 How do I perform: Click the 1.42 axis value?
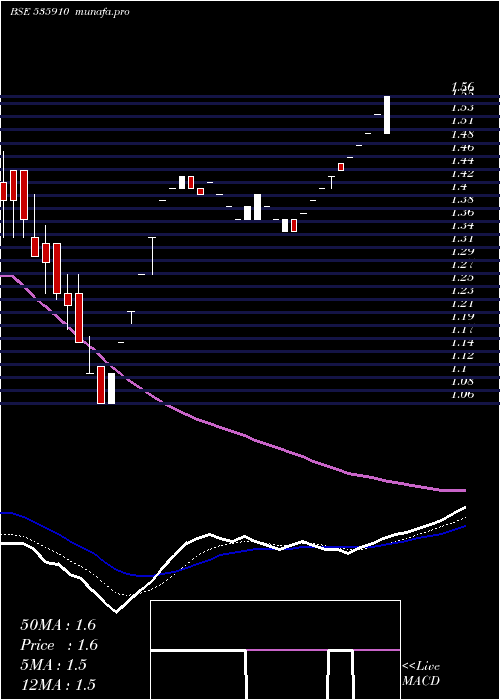point(462,173)
